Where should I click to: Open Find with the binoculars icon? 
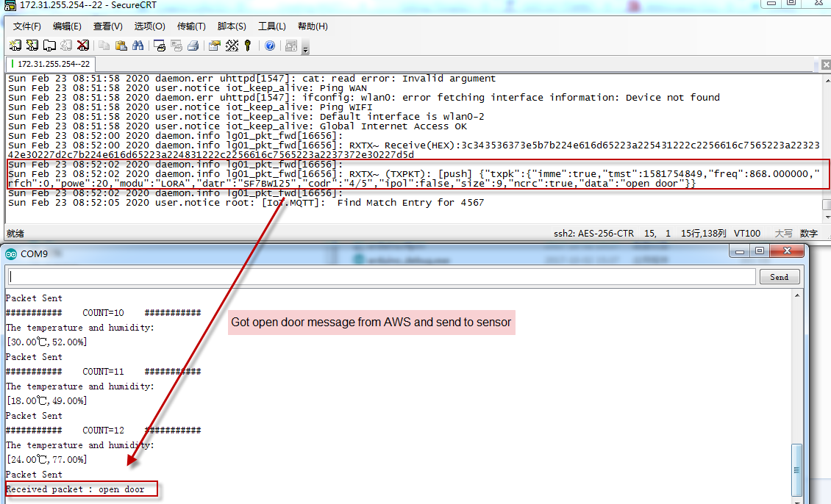coord(138,46)
